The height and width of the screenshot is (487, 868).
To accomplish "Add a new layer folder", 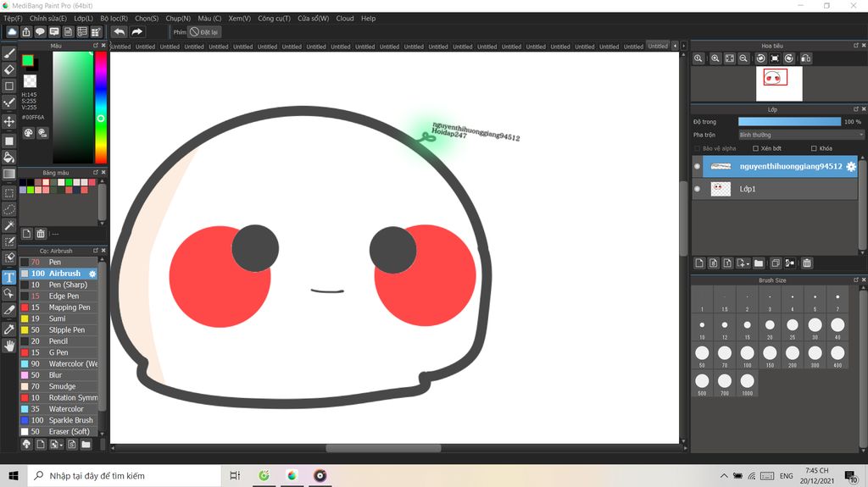I will [x=759, y=263].
